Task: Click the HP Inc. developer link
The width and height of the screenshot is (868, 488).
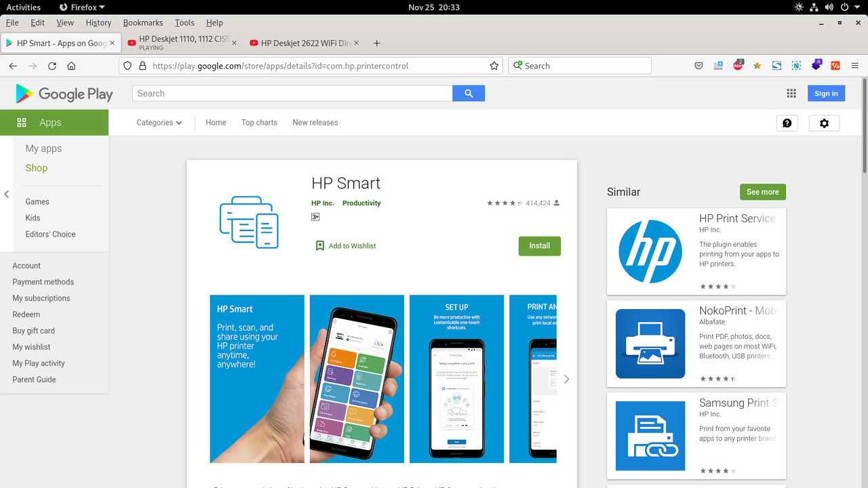Action: (x=323, y=203)
